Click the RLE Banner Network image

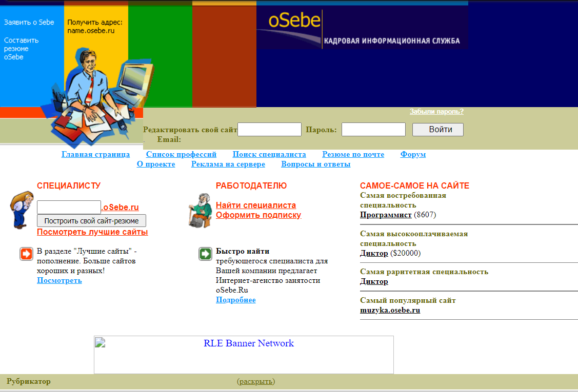[x=244, y=354]
